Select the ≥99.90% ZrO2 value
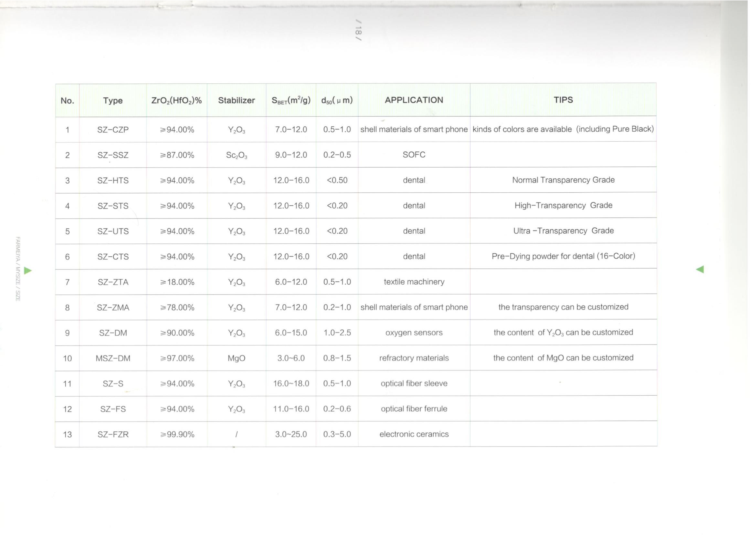Viewport: 756px width, 535px height. pyautogui.click(x=177, y=435)
